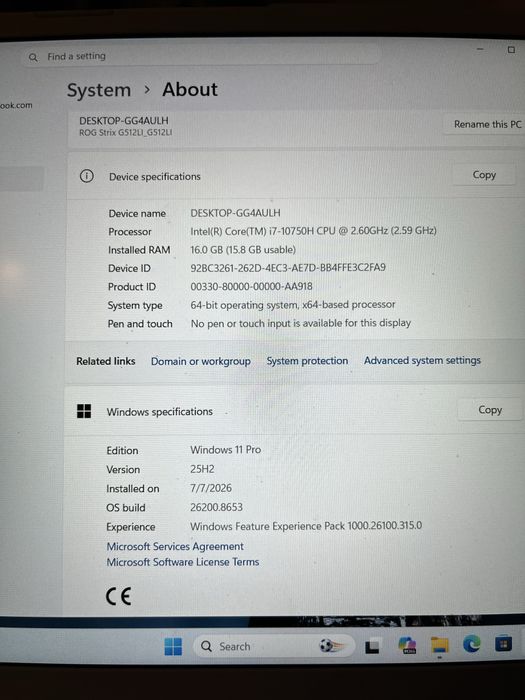
Task: Click the About page title
Action: click(x=190, y=90)
